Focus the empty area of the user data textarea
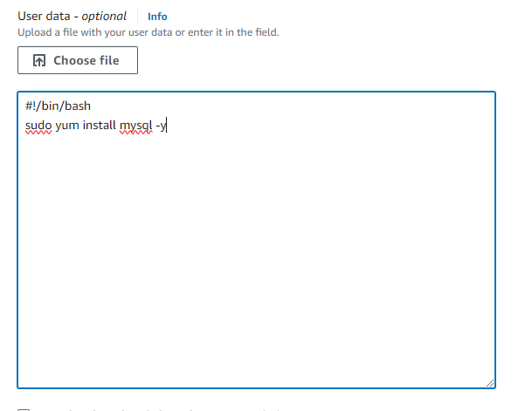Viewport: 532px width, 411px height. (x=256, y=262)
